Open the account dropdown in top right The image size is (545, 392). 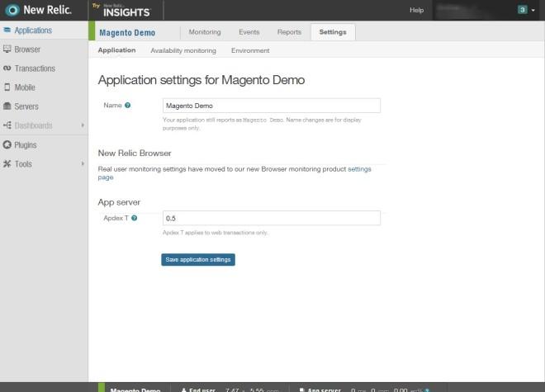[526, 10]
